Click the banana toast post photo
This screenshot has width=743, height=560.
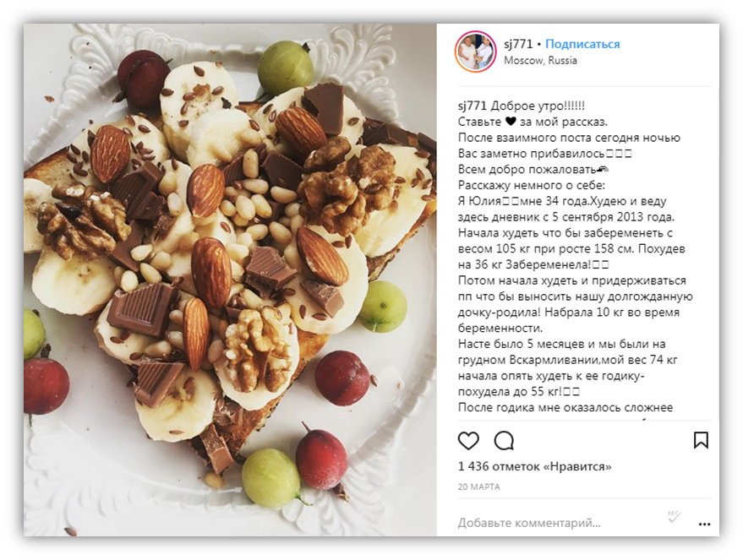(230, 280)
